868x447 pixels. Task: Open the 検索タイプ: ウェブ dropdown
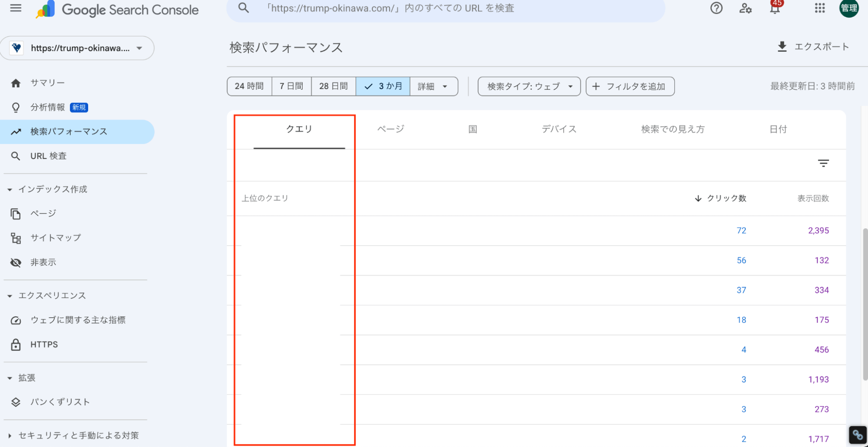click(528, 86)
